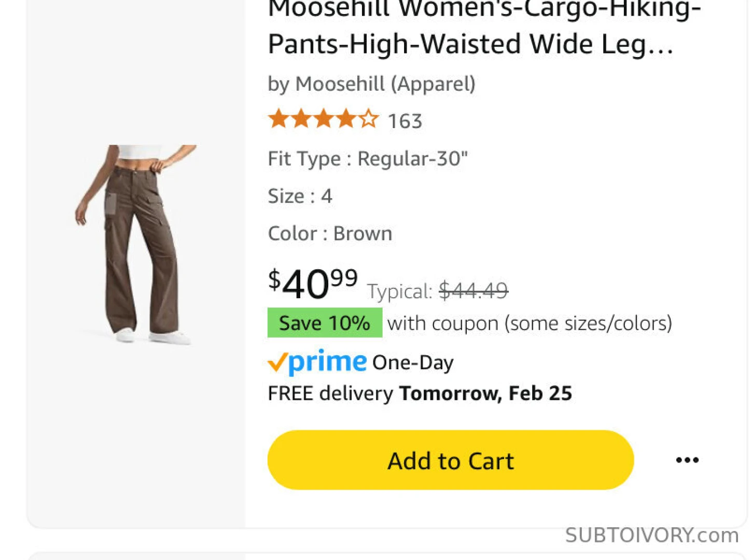Viewport: 752px width, 560px height.
Task: Select the Fit Type Regular-30 option
Action: pos(368,159)
